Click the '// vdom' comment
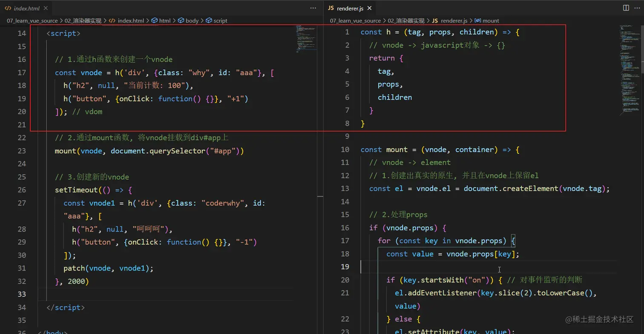 pyautogui.click(x=87, y=112)
